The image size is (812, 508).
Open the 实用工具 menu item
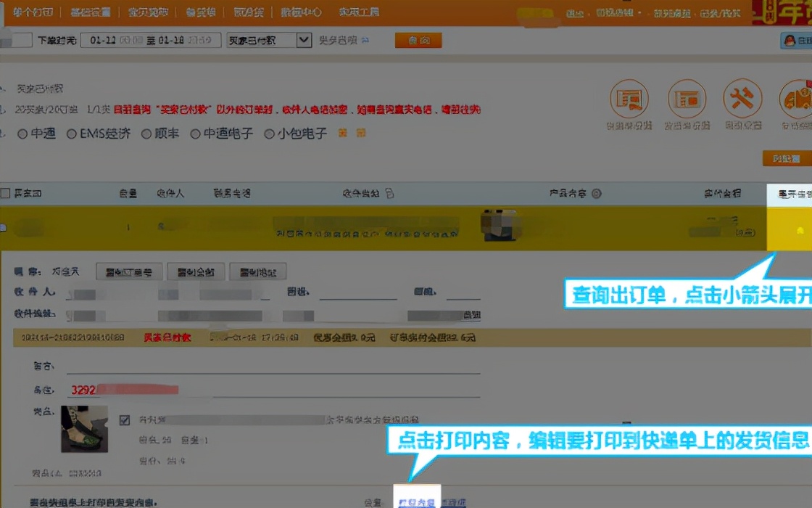tap(359, 12)
